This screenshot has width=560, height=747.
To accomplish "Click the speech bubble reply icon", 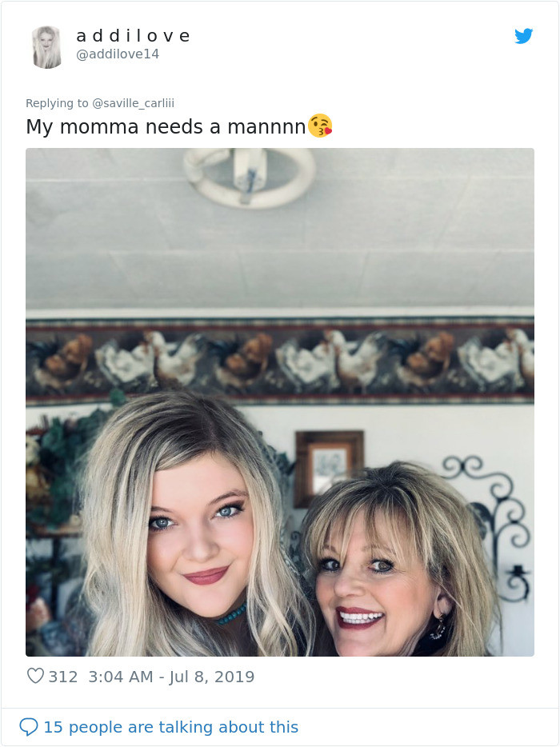I will coord(29,727).
